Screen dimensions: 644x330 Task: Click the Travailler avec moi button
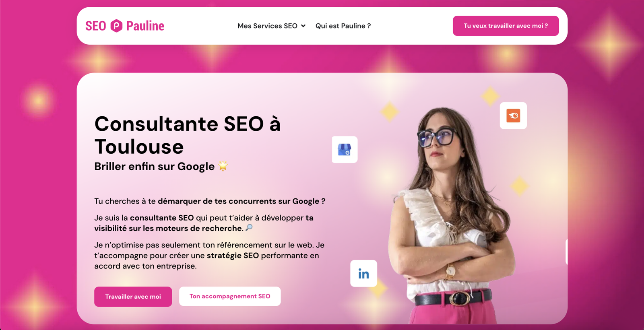133,297
